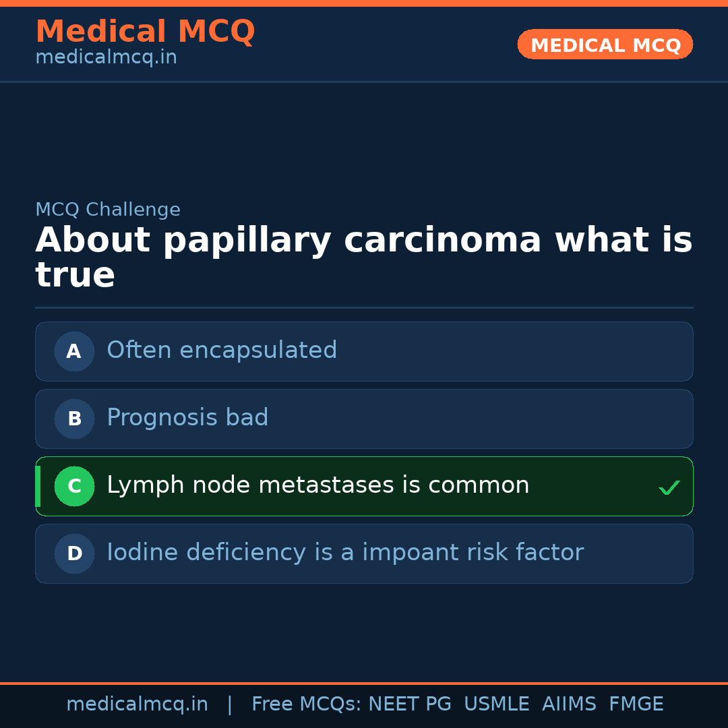
Task: Click the 'Free MCQs:' footer text
Action: tap(306, 704)
